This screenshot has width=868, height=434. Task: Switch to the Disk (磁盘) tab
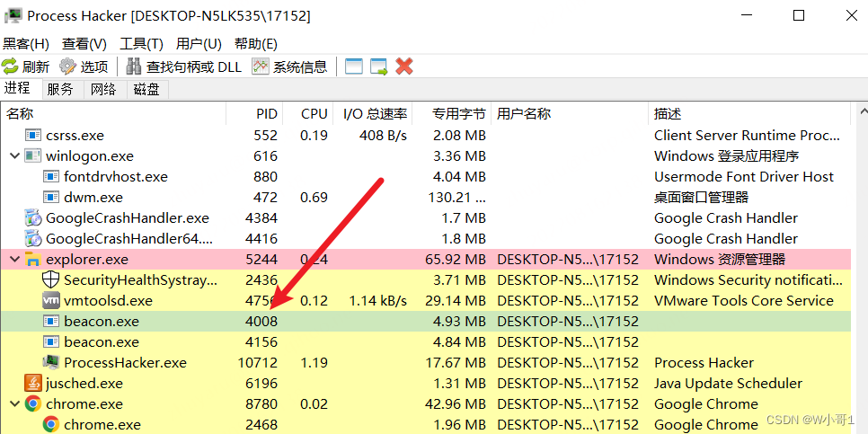point(146,89)
